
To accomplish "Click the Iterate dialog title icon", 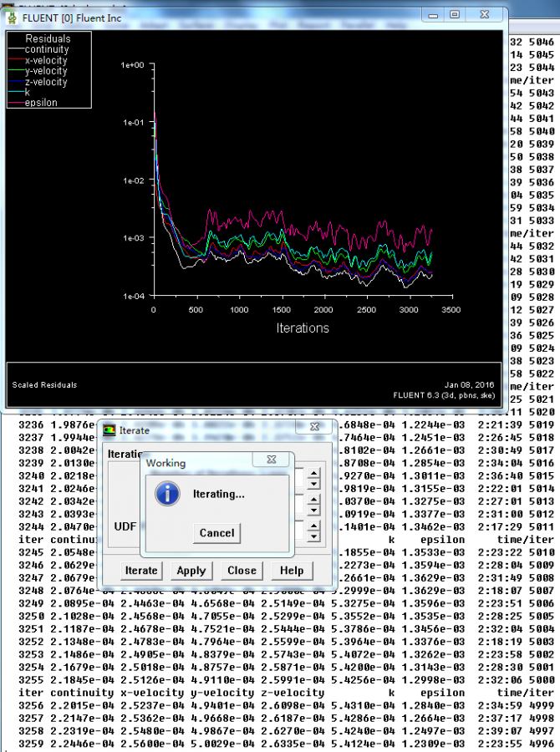I will [109, 430].
